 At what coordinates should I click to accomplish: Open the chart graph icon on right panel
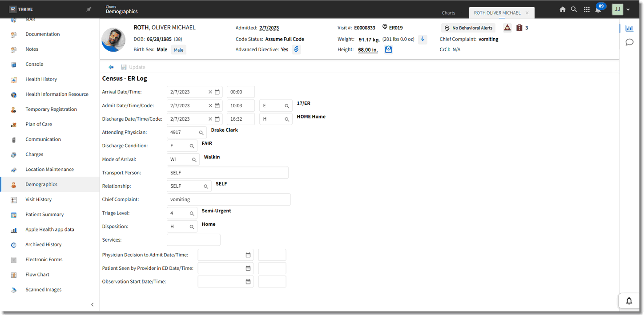click(629, 28)
